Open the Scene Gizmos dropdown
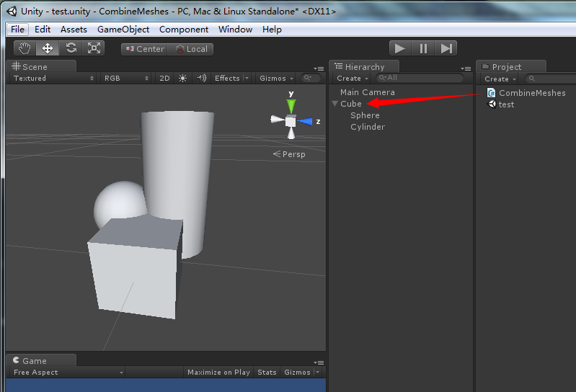Viewport: 576px width, 392px height. tap(276, 78)
